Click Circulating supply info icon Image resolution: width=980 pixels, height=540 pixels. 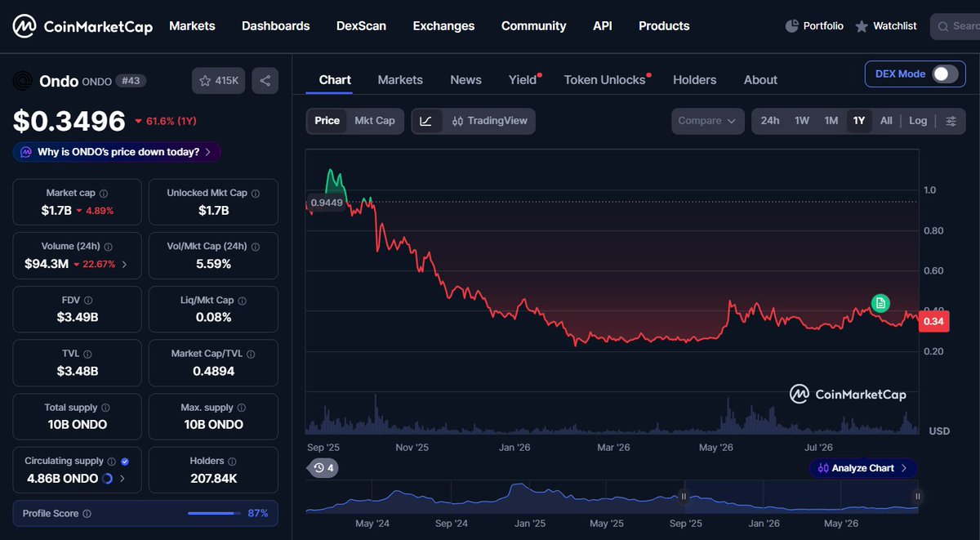[x=112, y=462]
